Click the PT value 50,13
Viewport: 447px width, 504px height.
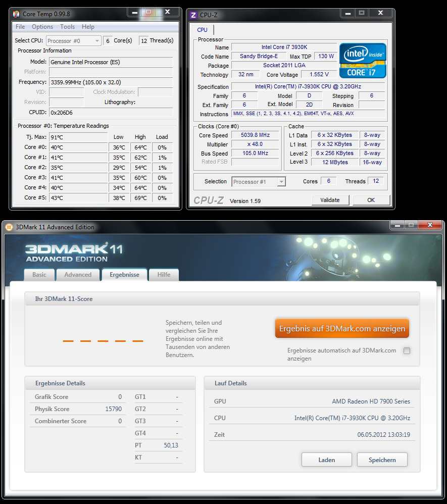click(x=171, y=445)
